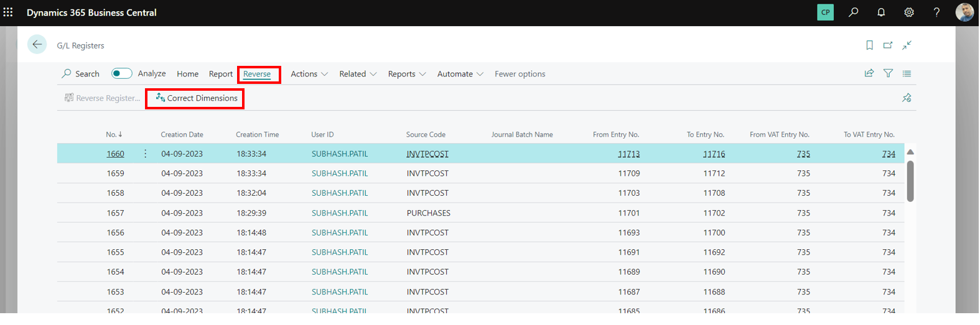
Task: Show more options for row 1660
Action: coord(146,153)
